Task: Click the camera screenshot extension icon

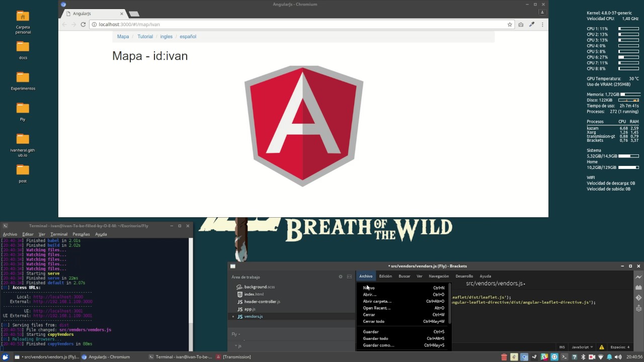Action: (x=521, y=24)
